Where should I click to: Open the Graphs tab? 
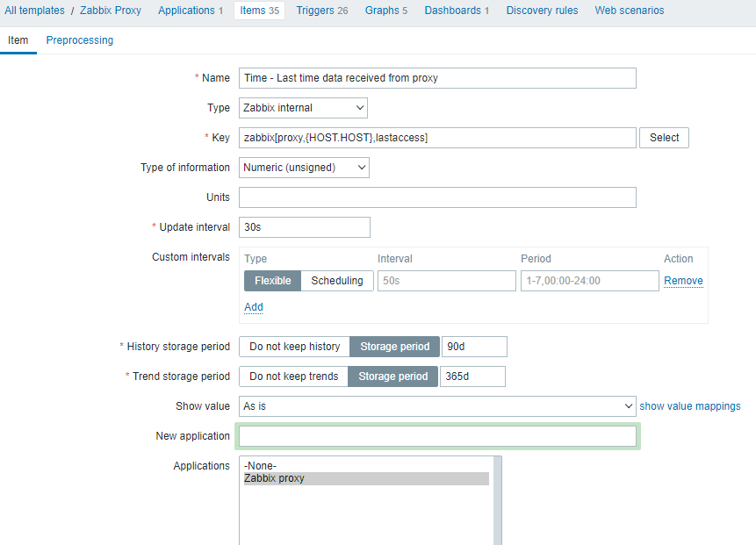click(386, 11)
